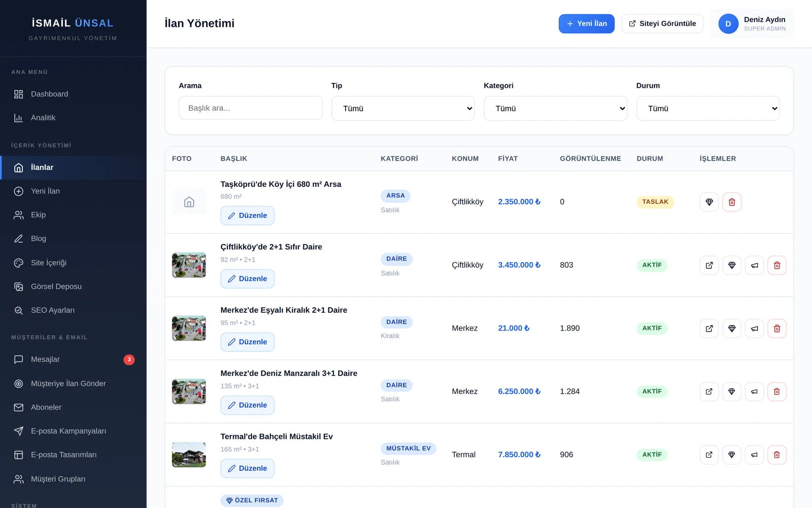Open Analitik from the sidebar
Viewport: 812px width, 508px height.
coord(73,118)
